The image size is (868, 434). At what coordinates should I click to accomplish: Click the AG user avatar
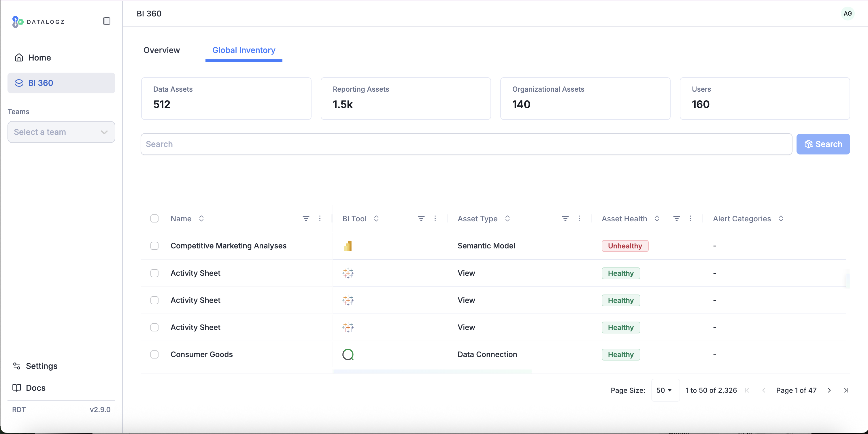click(x=848, y=14)
